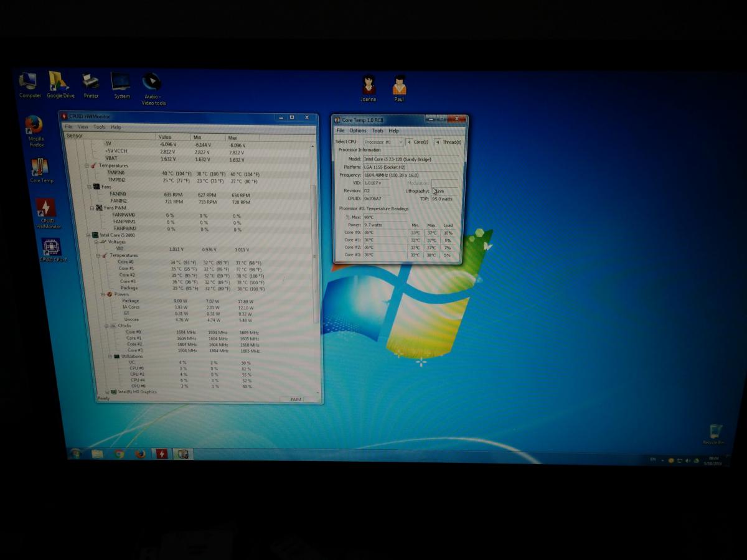The width and height of the screenshot is (747, 560).
Task: Collapse the CPU Temperatures node with Core #0
Action: [98, 256]
